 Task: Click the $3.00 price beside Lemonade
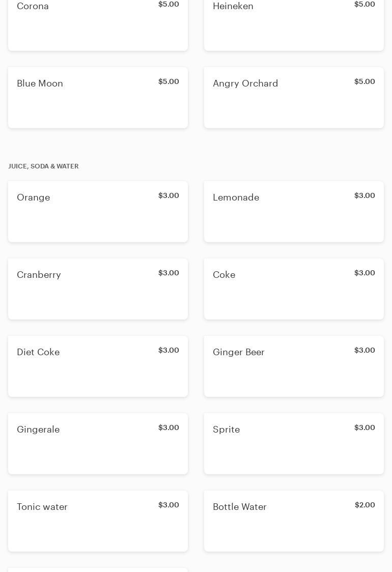(x=365, y=195)
